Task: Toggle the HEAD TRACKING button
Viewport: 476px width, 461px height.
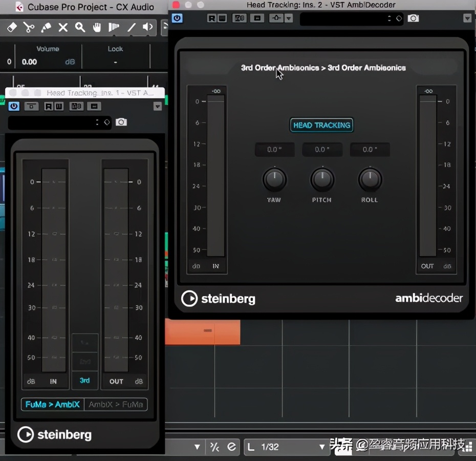Action: click(x=321, y=125)
